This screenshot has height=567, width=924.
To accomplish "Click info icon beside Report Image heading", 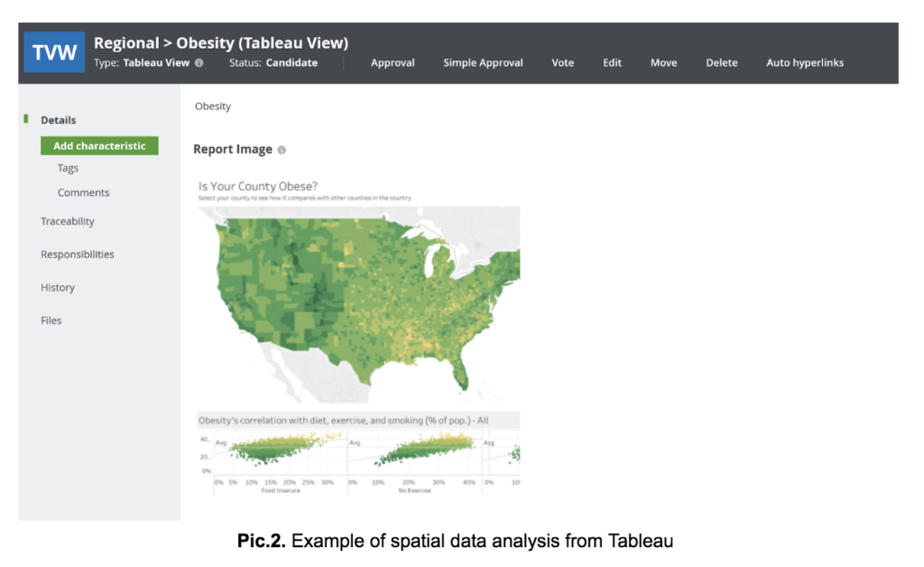I will (x=282, y=150).
